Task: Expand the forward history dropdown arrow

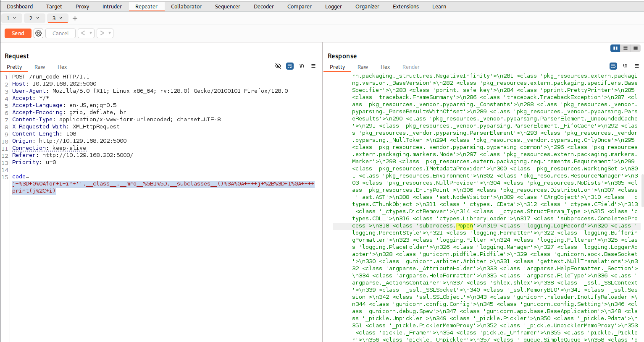Action: pos(110,33)
